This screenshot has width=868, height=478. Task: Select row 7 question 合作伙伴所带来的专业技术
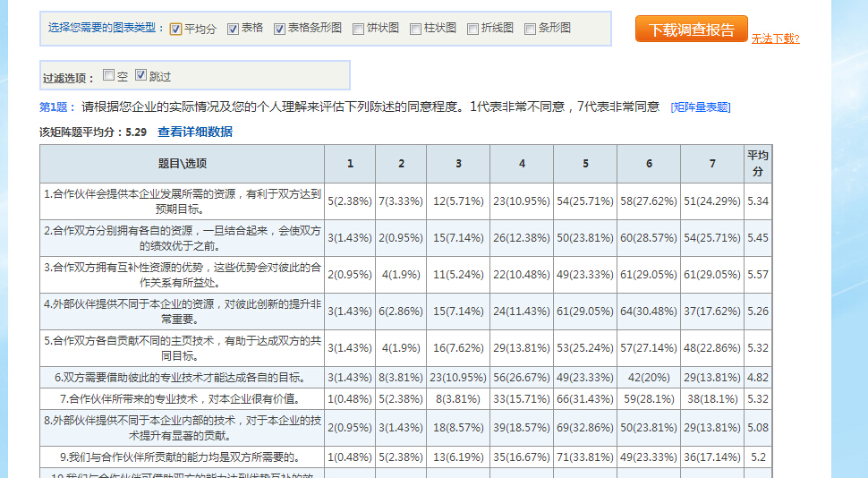(183, 399)
